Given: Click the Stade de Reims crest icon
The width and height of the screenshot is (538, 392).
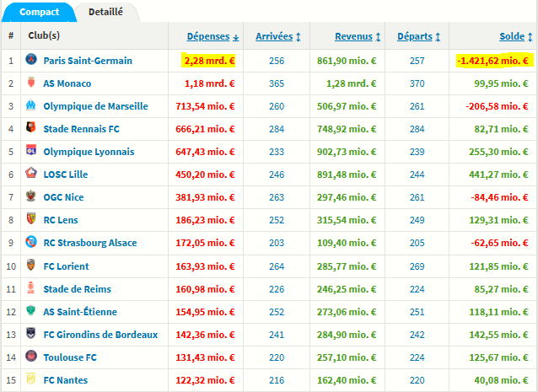Looking at the screenshot, I should (x=31, y=287).
